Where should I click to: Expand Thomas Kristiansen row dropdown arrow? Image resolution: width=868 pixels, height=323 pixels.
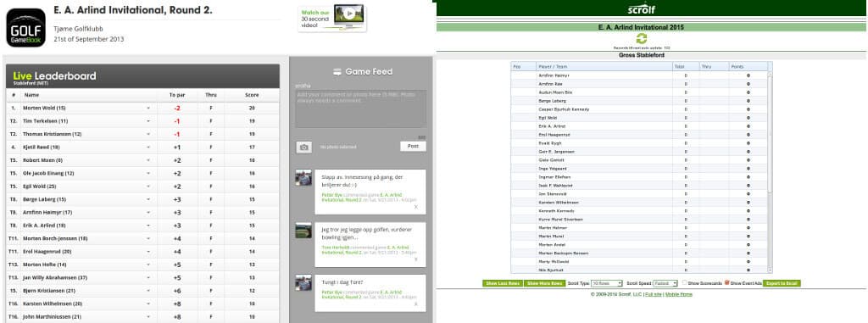click(x=148, y=134)
